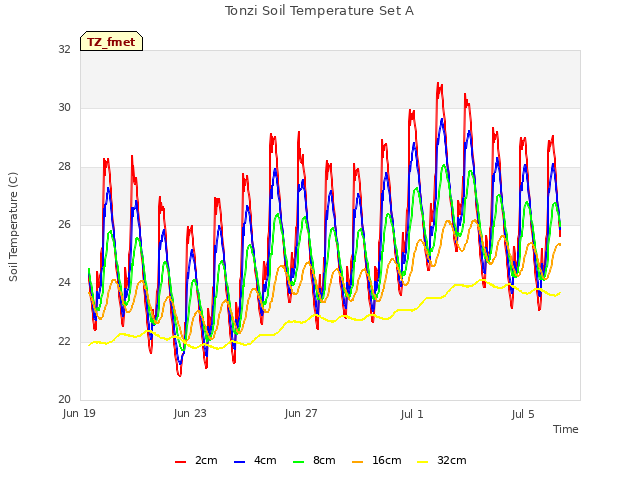Click the 28 y-axis tick label
The height and width of the screenshot is (480, 640).
[x=64, y=166]
